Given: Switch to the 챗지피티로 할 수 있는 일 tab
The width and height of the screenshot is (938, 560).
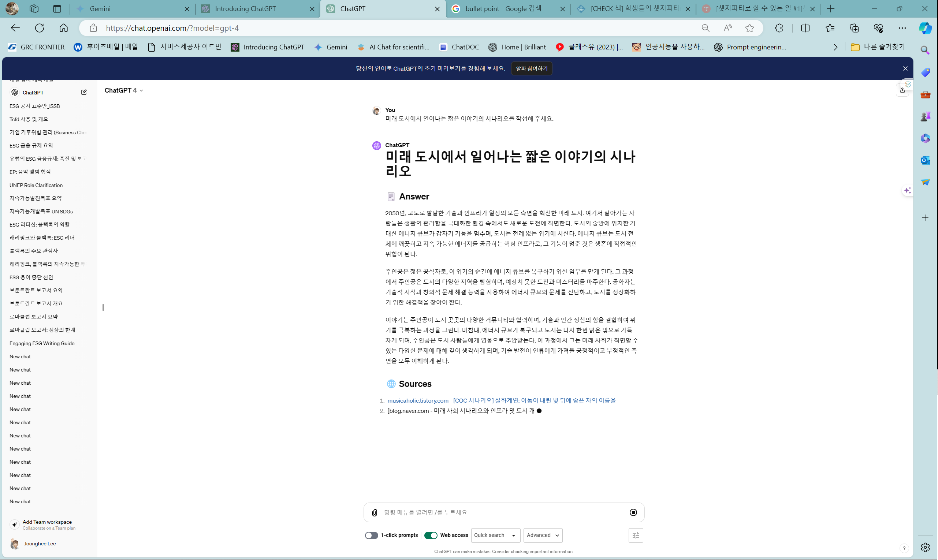Looking at the screenshot, I should (x=758, y=9).
